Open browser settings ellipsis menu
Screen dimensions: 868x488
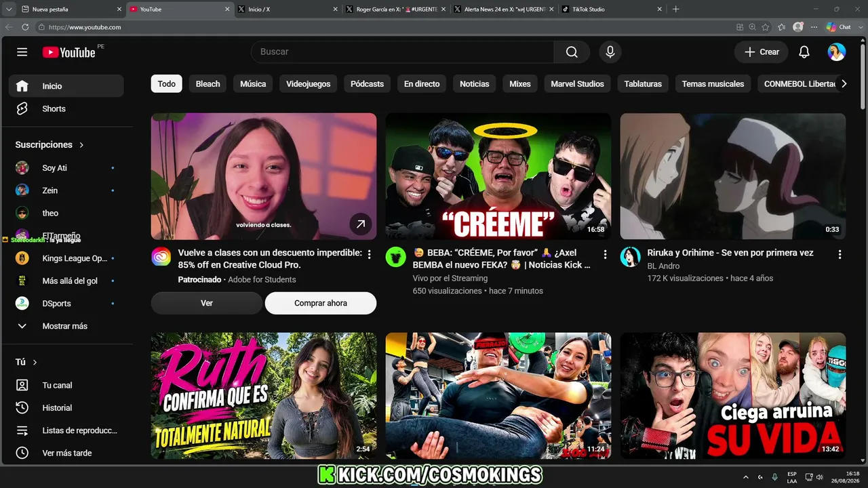(814, 27)
